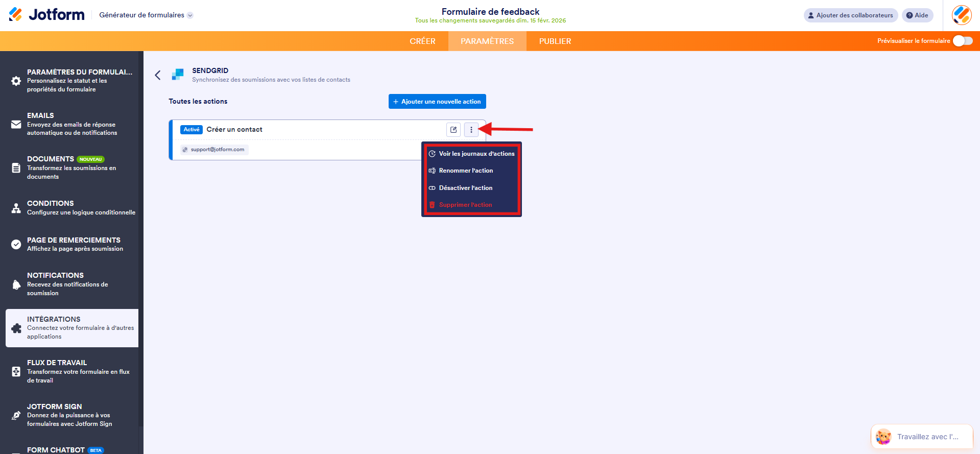Click the pen signature sidebar icon
The width and height of the screenshot is (980, 454).
click(16, 415)
